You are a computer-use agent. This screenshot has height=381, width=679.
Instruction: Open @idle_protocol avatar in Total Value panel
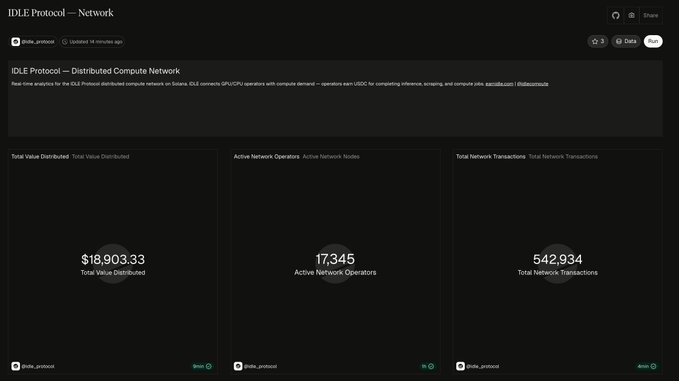coord(16,366)
